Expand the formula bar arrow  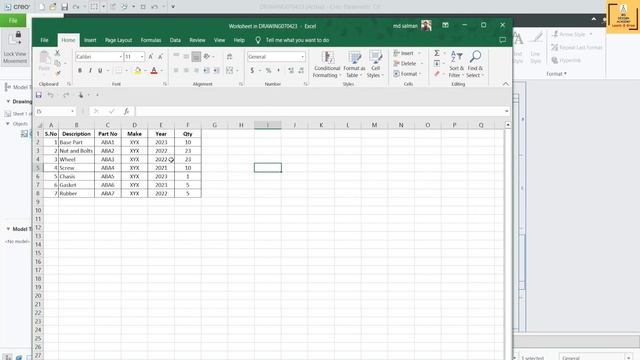pyautogui.click(x=507, y=111)
